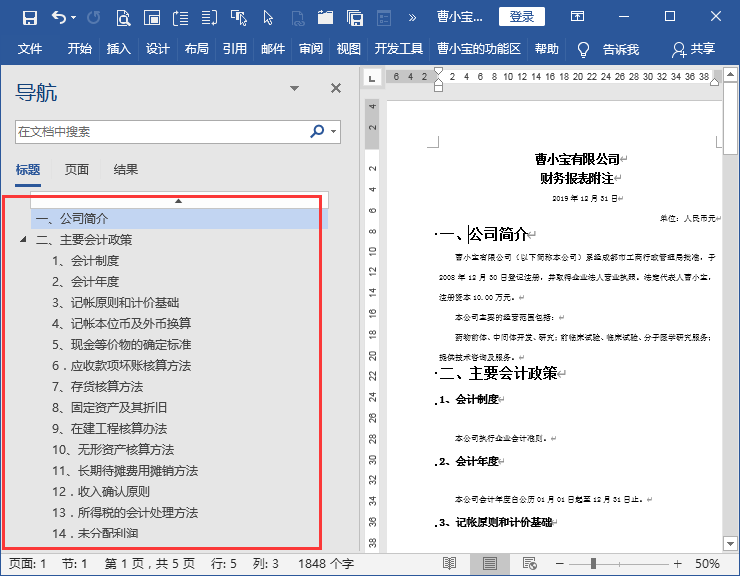Viewport: 740px width, 576px height.
Task: Click the search magnifier in navigation pane
Action: point(317,131)
